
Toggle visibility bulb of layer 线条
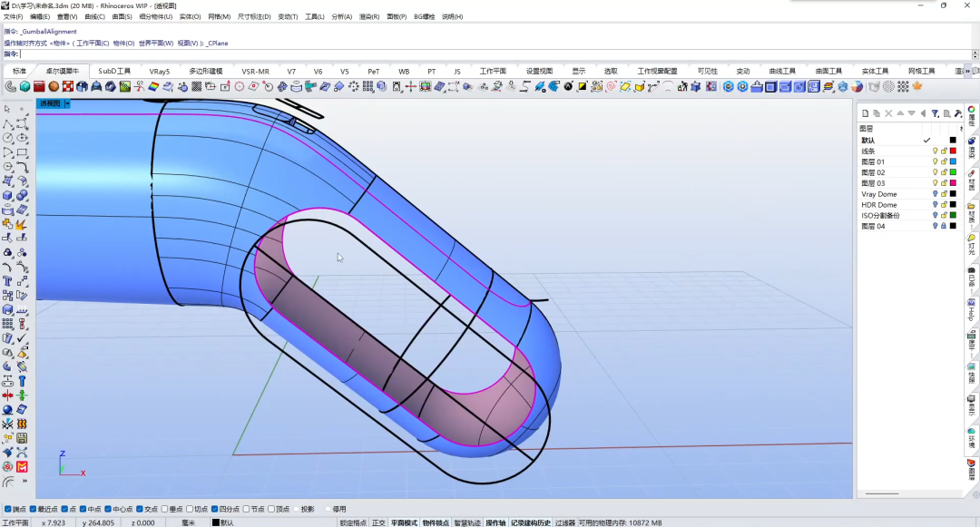935,151
